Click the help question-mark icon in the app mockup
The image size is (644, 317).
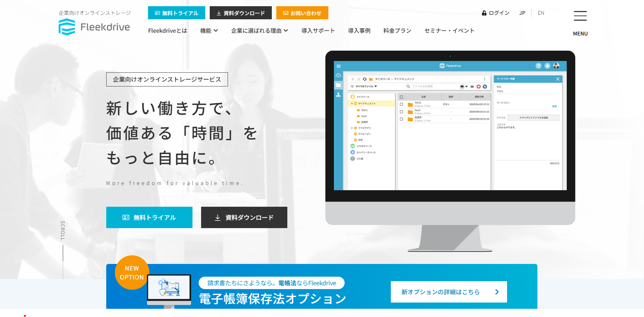point(538,66)
